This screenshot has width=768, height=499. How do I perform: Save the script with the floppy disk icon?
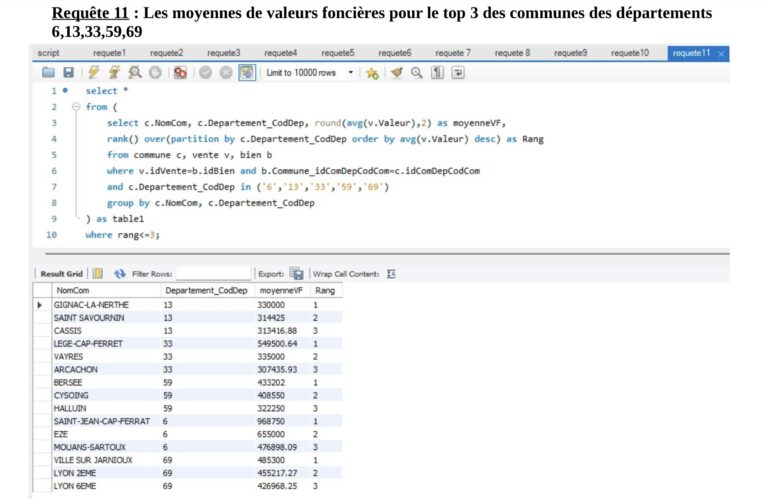[69, 72]
